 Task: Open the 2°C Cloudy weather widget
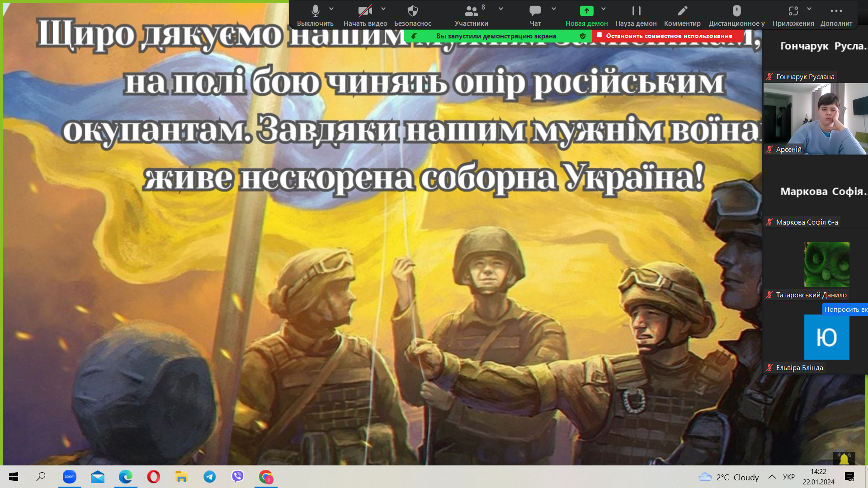point(728,477)
